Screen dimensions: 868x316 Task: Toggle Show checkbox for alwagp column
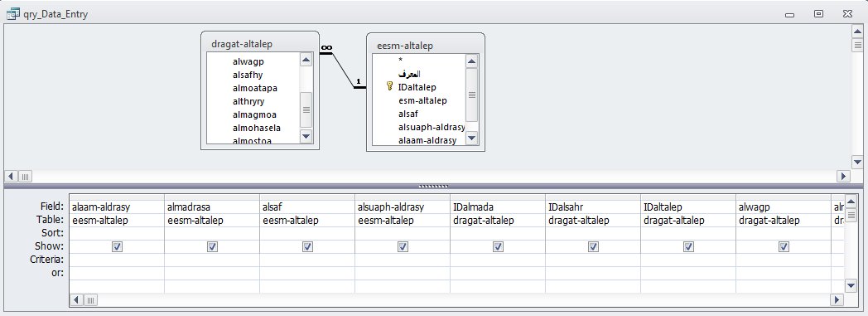[784, 246]
